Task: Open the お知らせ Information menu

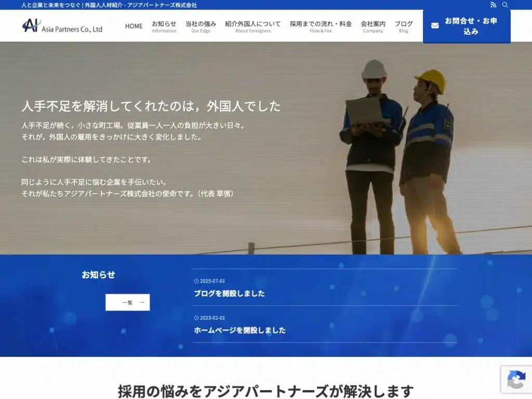Action: (x=164, y=26)
